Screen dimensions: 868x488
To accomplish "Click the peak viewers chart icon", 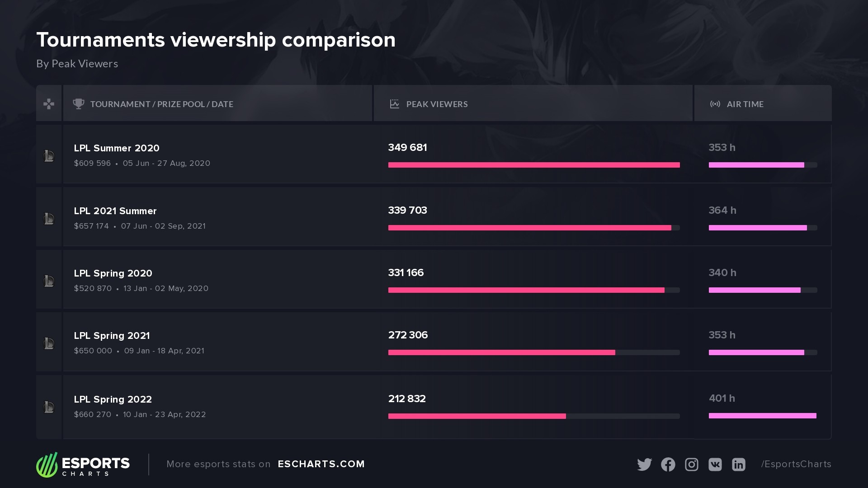I will [394, 104].
